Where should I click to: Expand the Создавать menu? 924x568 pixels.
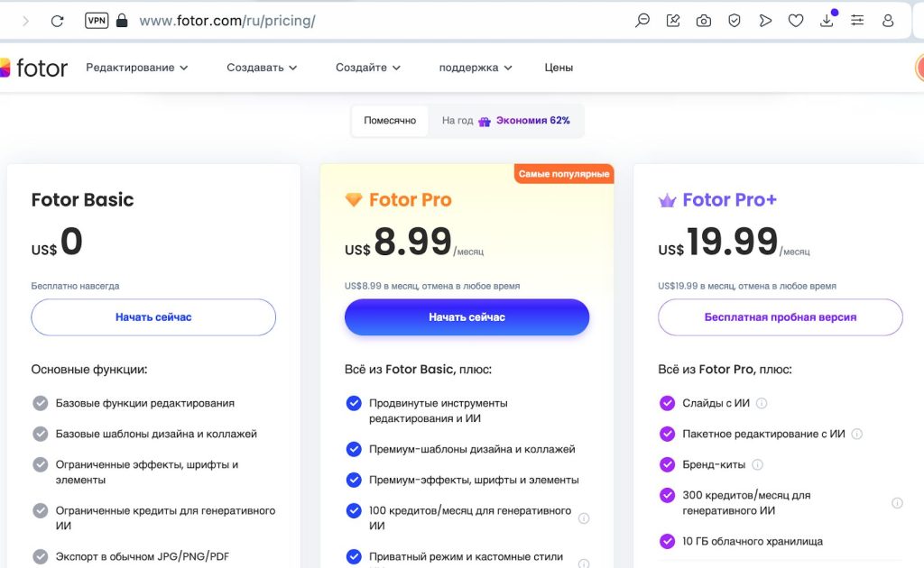click(x=262, y=68)
